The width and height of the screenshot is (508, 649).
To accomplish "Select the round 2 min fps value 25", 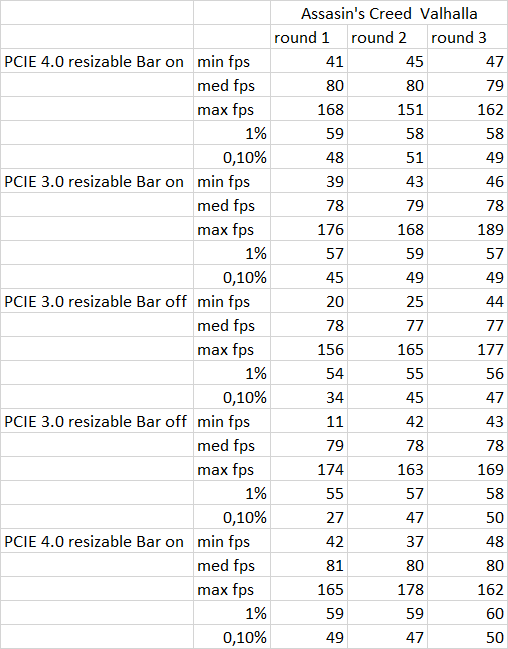I will click(x=388, y=301).
